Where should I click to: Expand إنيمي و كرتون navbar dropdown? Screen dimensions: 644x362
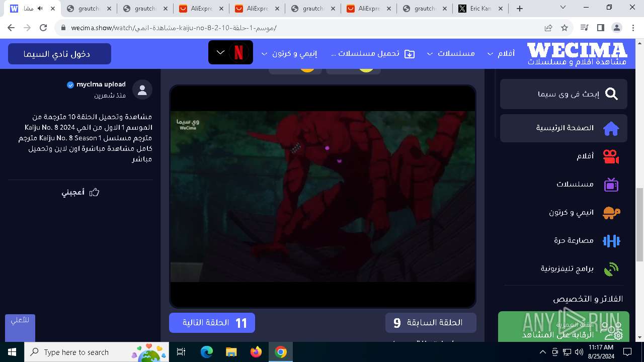click(264, 54)
